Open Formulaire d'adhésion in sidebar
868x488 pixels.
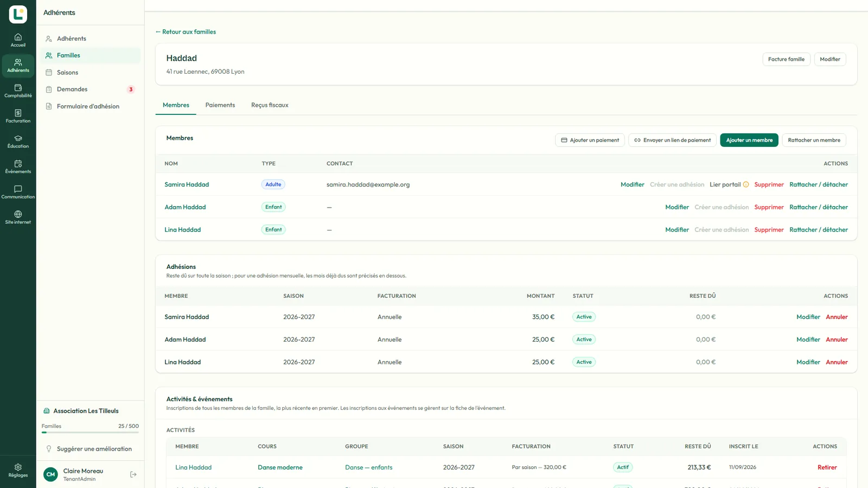click(90, 106)
